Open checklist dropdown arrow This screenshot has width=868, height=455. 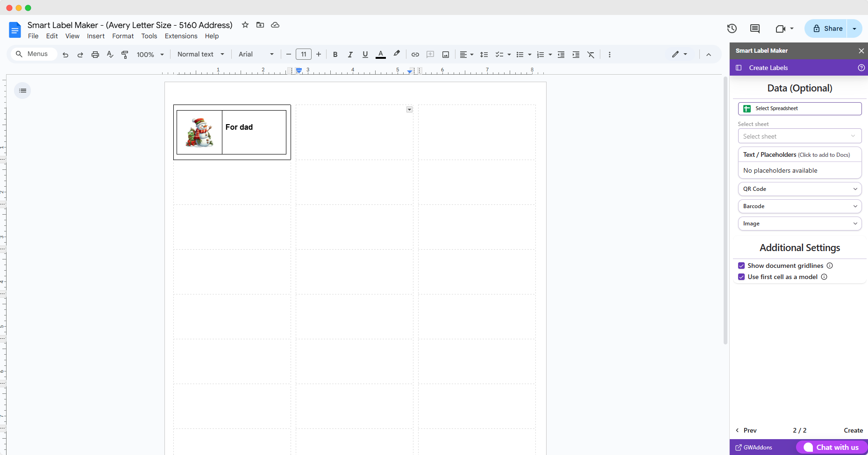coord(509,55)
